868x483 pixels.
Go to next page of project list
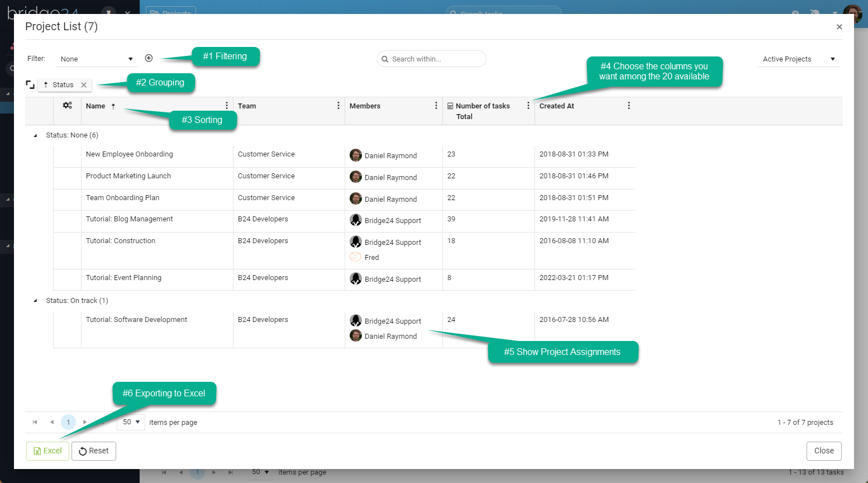point(85,422)
